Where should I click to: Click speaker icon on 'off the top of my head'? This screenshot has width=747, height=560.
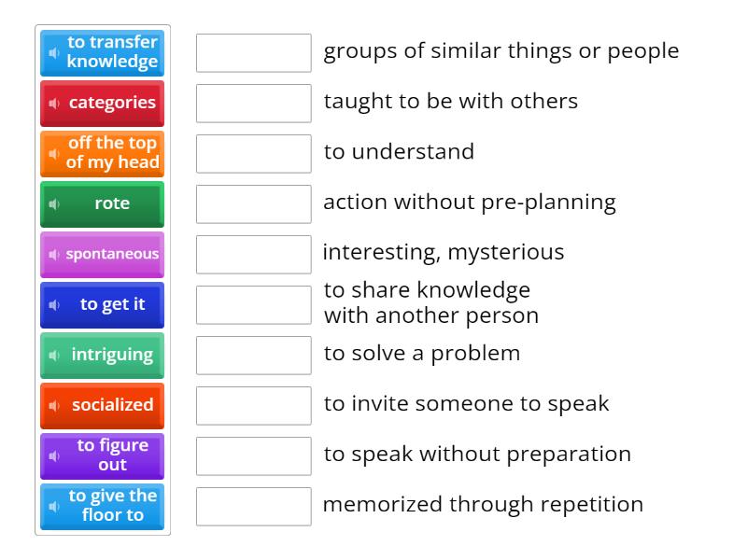click(54, 154)
